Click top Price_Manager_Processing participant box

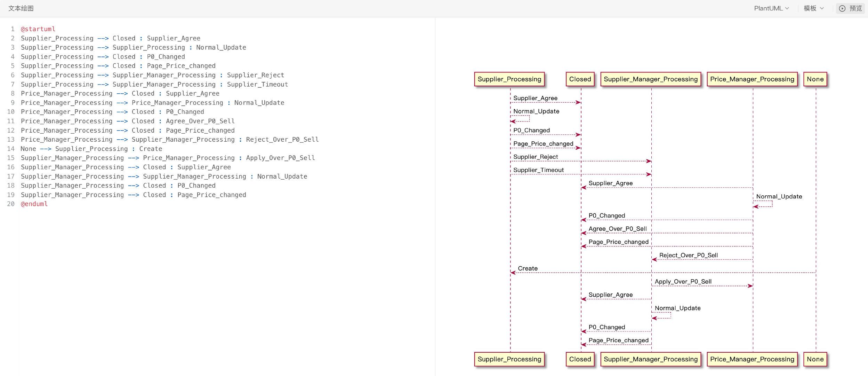752,79
